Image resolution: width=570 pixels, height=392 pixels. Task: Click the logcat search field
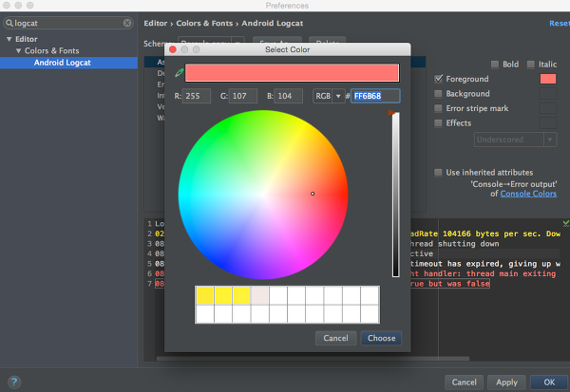coord(68,23)
